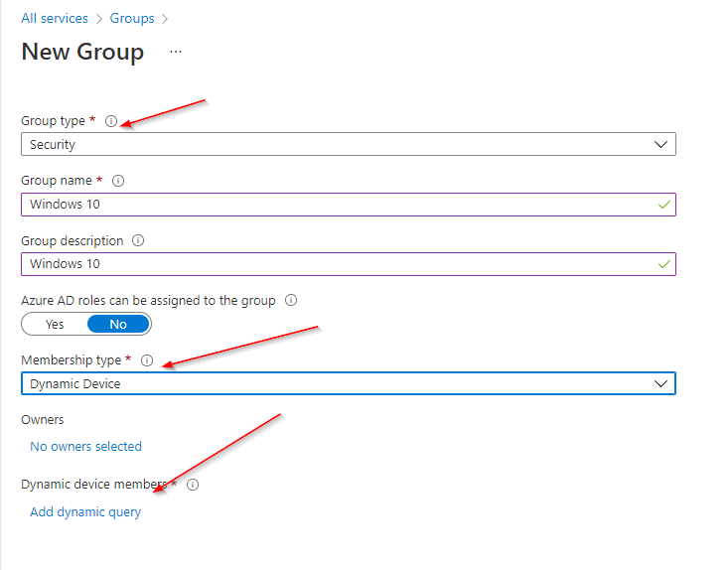Select the Dynamic device members label
Screen dimensions: 728x570
point(94,485)
